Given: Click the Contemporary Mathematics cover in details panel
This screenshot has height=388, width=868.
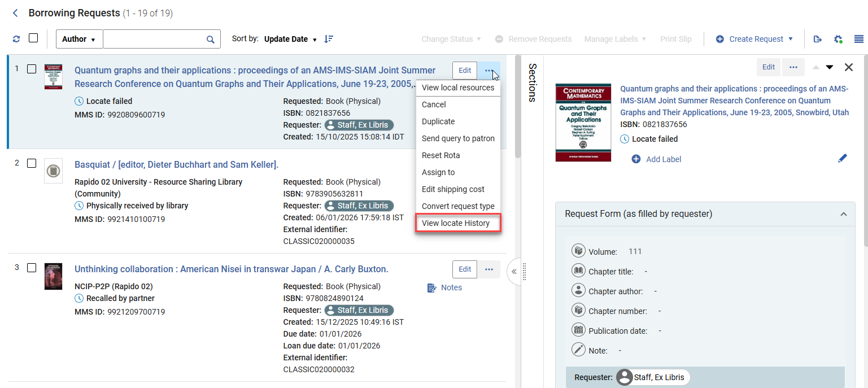Looking at the screenshot, I should pos(583,123).
